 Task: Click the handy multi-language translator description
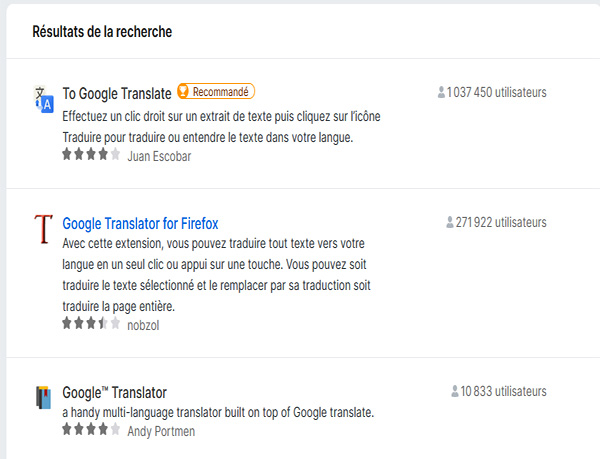[218, 413]
